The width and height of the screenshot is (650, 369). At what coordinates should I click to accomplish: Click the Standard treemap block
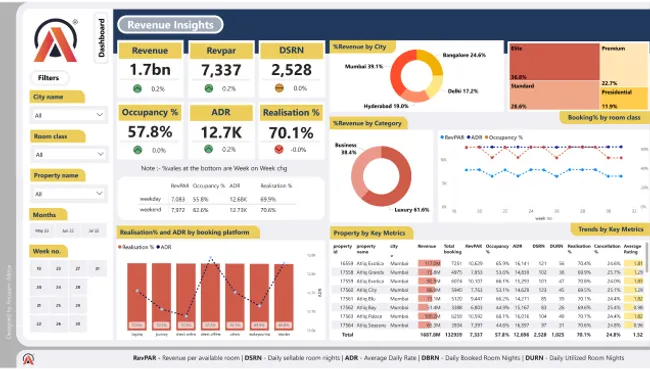[555, 95]
